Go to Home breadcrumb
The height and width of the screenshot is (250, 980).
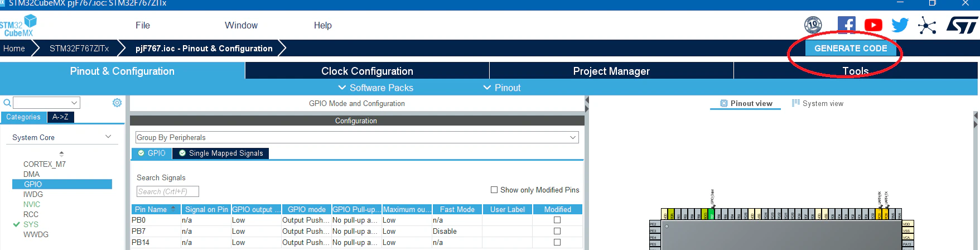coord(14,49)
